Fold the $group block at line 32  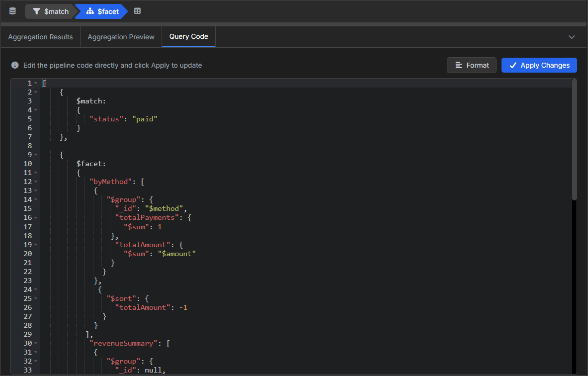tap(36, 362)
